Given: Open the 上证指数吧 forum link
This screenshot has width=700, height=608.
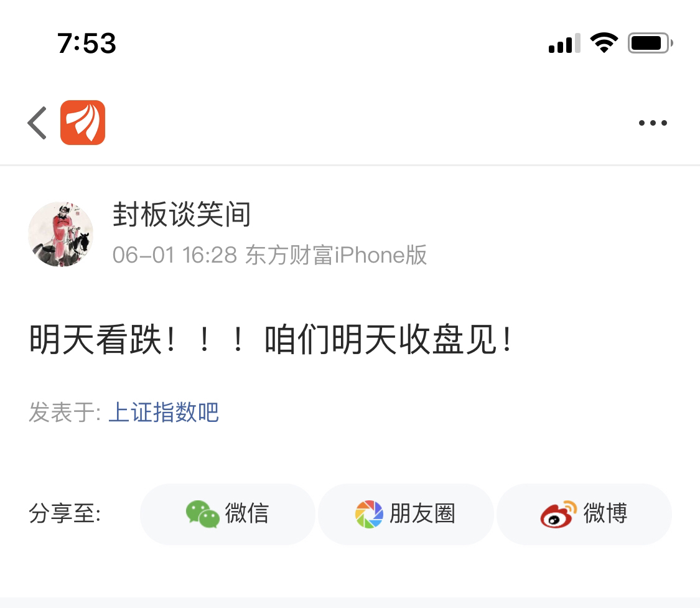Looking at the screenshot, I should coord(164,411).
